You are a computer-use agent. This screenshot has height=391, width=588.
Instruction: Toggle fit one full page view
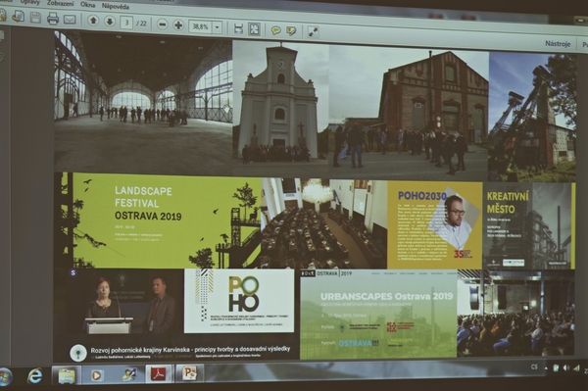point(254,29)
